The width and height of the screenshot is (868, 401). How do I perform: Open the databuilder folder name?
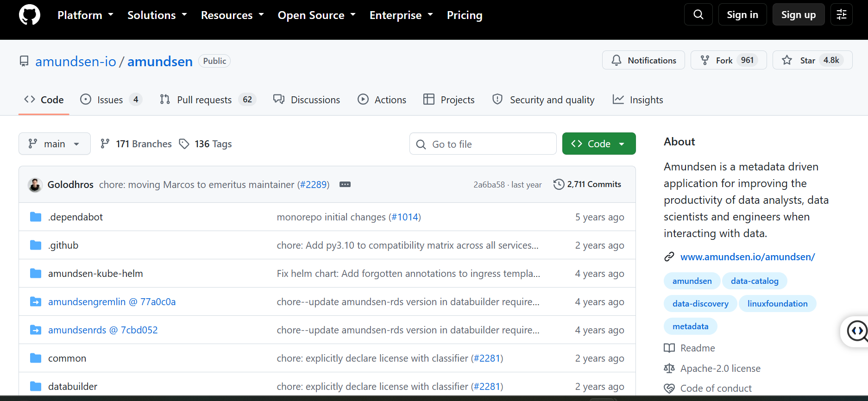tap(73, 386)
